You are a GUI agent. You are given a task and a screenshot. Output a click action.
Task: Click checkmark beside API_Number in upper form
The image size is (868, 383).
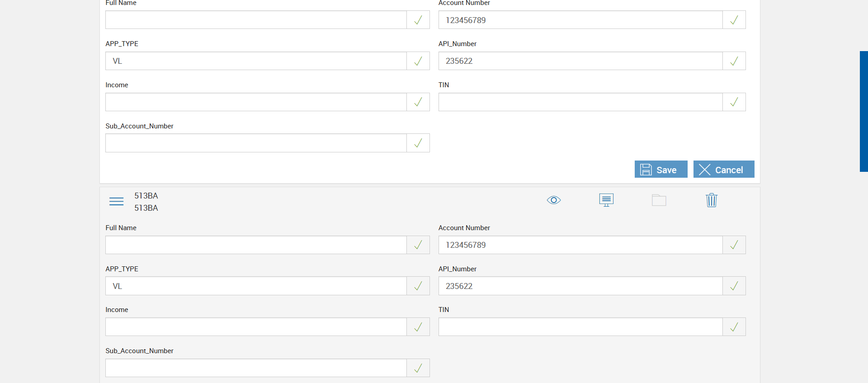tap(734, 61)
